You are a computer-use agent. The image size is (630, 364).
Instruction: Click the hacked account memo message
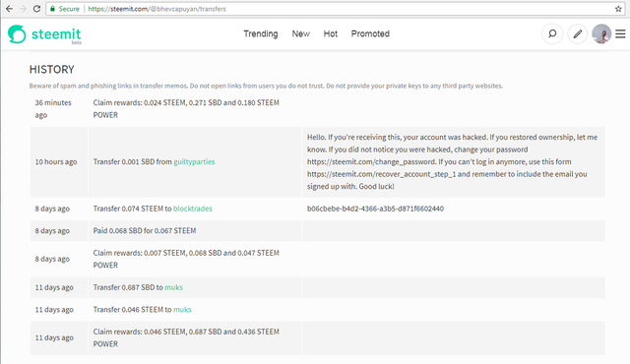click(453, 161)
